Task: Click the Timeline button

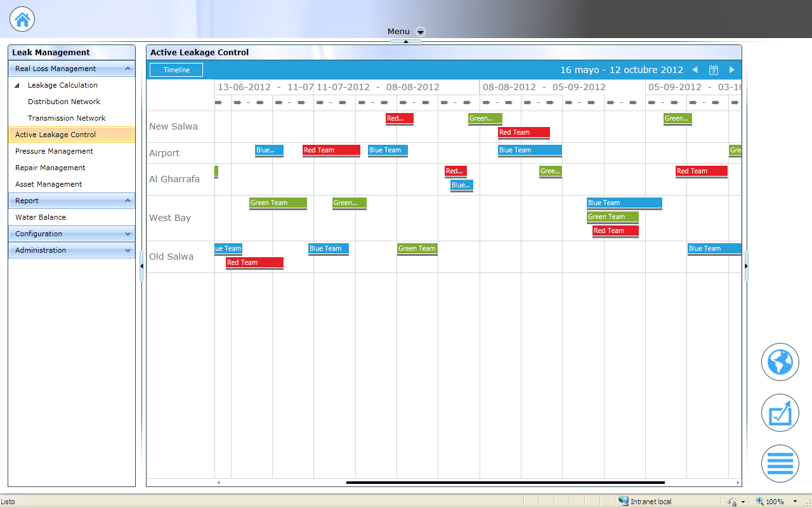Action: (x=176, y=70)
